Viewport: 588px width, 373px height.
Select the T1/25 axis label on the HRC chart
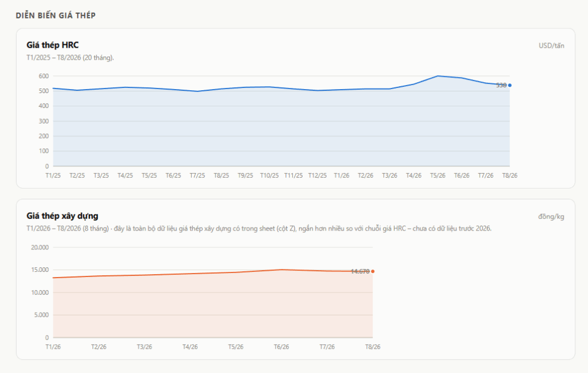coord(53,176)
